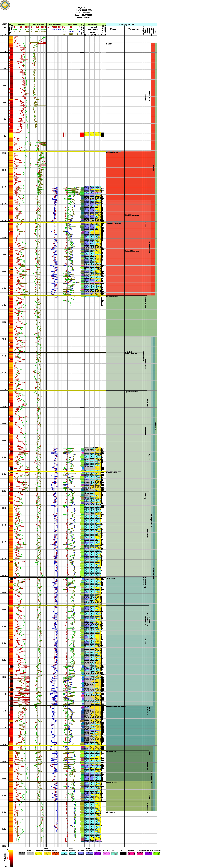Click the Hutchinson Salt member label
Screen dimensions: 199x868
pos(112,153)
